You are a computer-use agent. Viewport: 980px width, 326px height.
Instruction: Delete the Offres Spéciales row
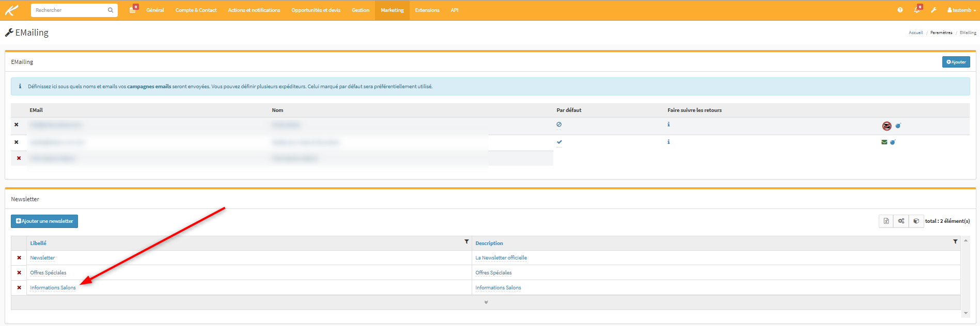pos(19,273)
